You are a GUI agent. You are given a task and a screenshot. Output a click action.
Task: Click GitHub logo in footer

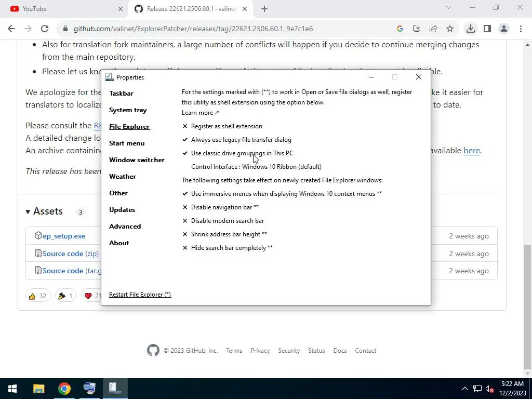(153, 350)
